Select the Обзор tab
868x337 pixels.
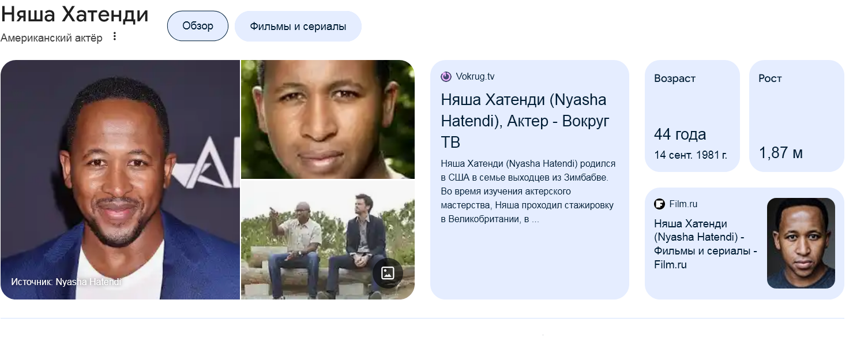coord(198,26)
